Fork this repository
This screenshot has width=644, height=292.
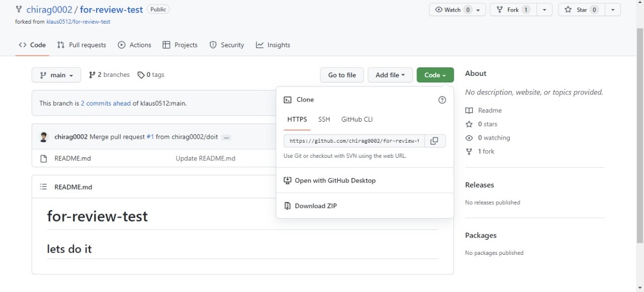[x=513, y=10]
